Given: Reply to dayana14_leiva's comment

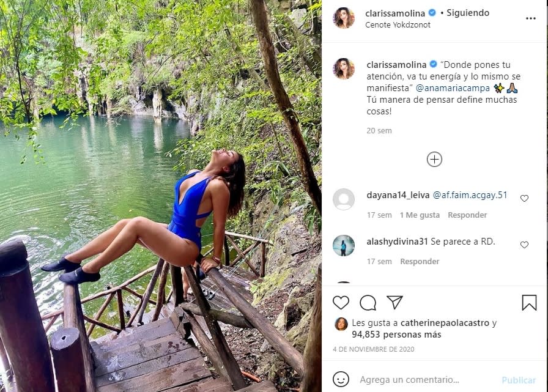Looking at the screenshot, I should tap(467, 215).
